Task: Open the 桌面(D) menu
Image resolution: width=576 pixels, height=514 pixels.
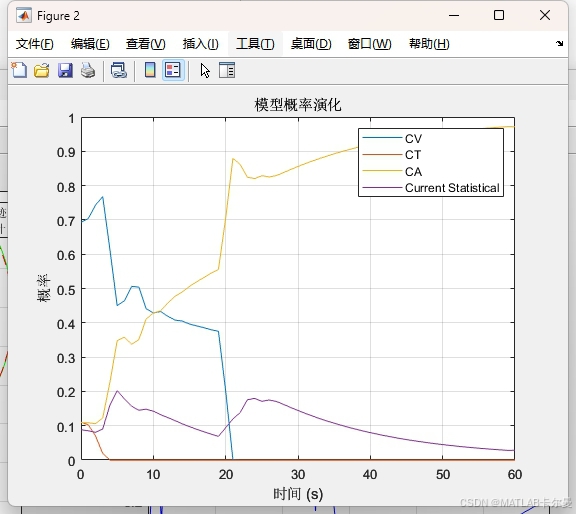Action: click(x=311, y=44)
